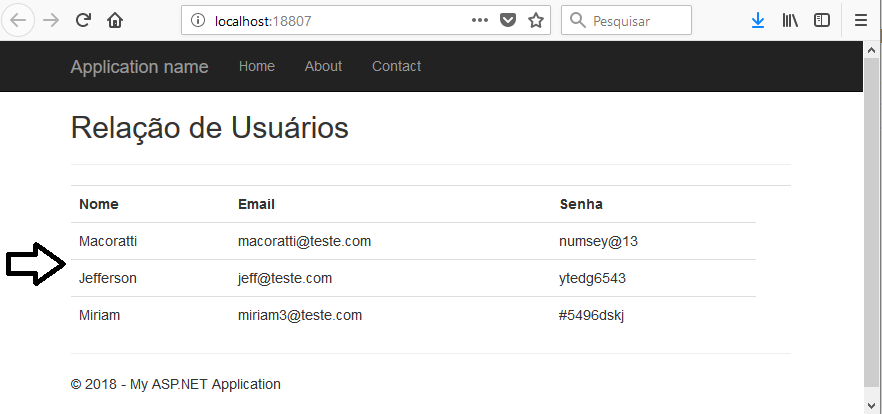This screenshot has height=414, width=882.
Task: Open page actions three-dots menu
Action: 479,21
